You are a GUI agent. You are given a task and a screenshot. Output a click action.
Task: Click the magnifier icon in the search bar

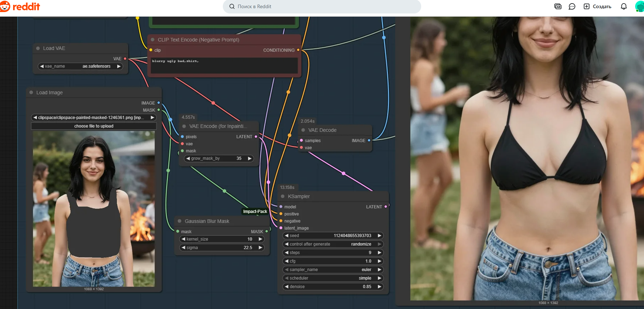tap(232, 6)
